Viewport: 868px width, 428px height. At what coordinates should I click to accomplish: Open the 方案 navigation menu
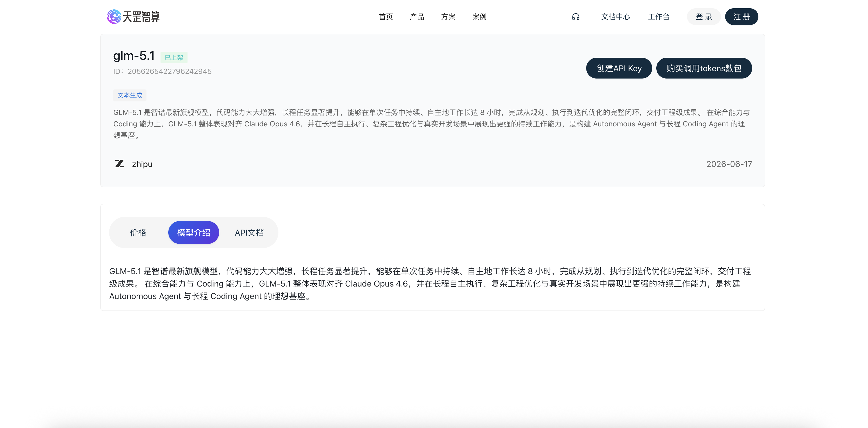coord(448,17)
